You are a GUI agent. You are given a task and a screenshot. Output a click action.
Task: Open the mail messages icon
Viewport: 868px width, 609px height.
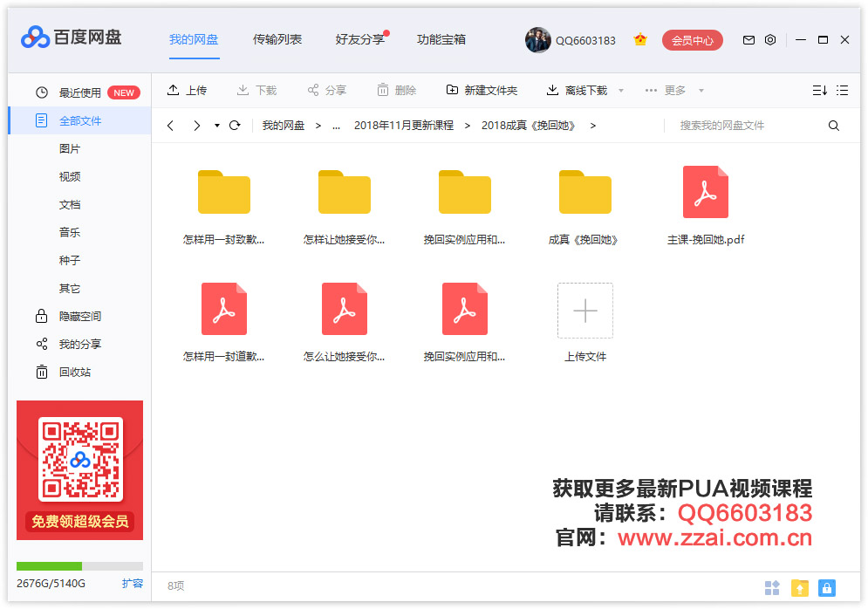coord(748,40)
